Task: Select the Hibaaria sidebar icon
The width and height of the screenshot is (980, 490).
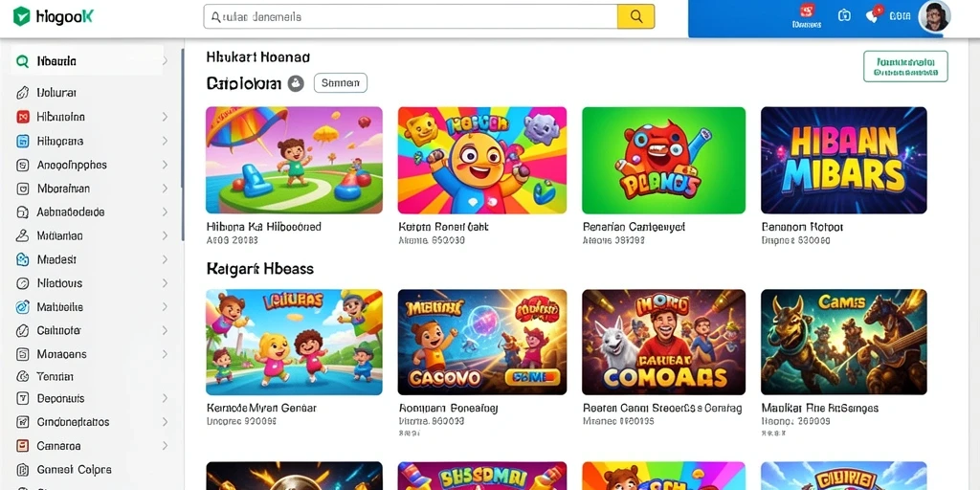Action: click(x=23, y=117)
